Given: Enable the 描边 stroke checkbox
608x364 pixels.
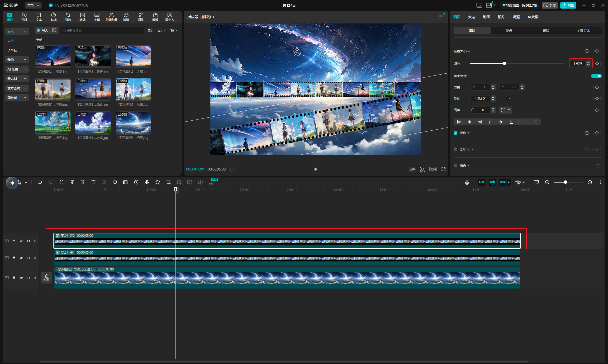Looking at the screenshot, I should pyautogui.click(x=456, y=166).
